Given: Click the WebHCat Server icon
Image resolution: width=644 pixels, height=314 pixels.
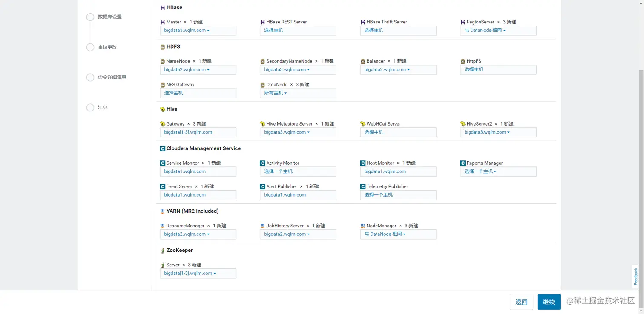Looking at the screenshot, I should tap(363, 124).
